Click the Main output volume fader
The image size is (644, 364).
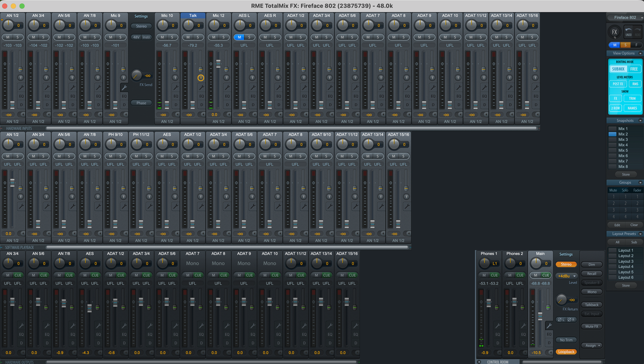pos(540,316)
